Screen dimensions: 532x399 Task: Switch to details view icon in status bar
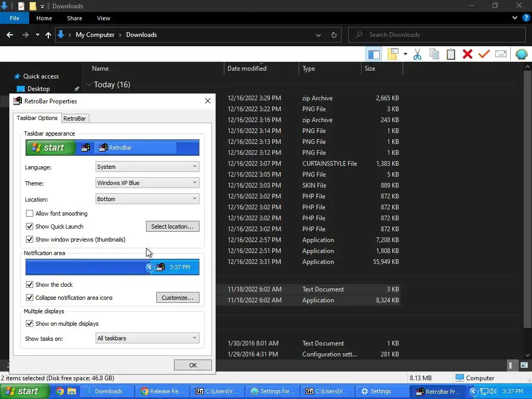tap(510, 365)
